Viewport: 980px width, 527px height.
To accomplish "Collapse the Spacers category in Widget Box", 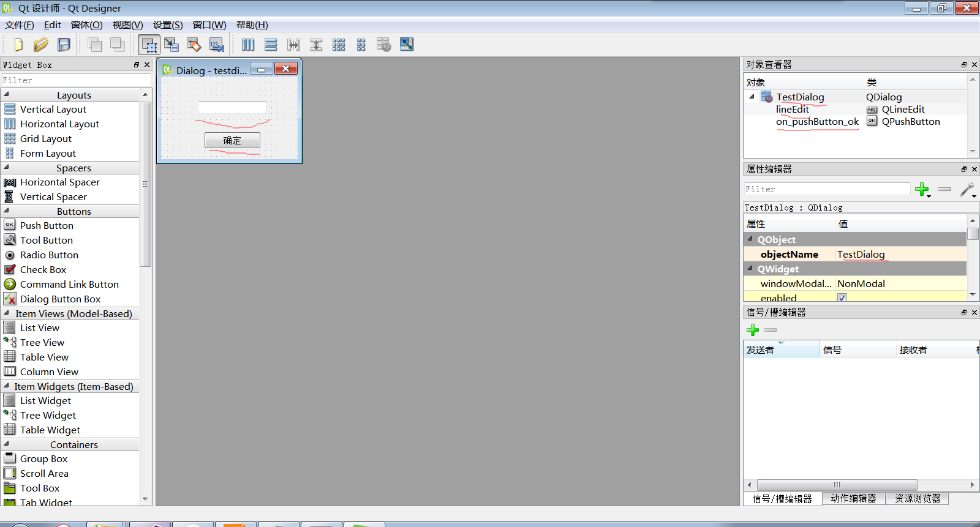I will click(7, 167).
